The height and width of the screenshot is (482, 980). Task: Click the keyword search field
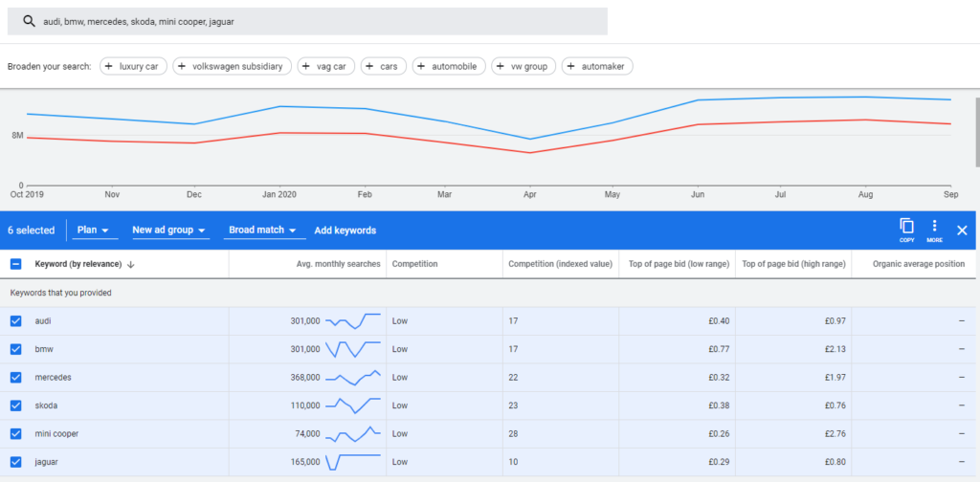click(307, 21)
